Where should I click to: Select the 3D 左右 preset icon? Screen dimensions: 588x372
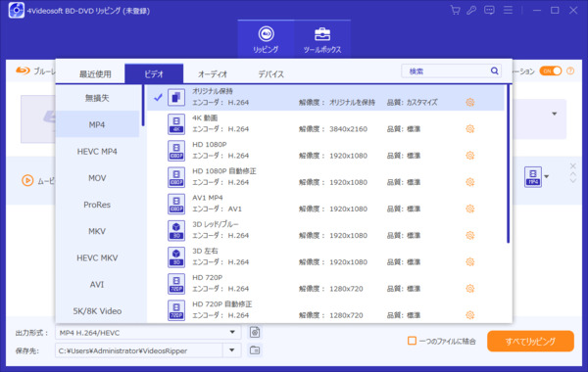pyautogui.click(x=176, y=257)
